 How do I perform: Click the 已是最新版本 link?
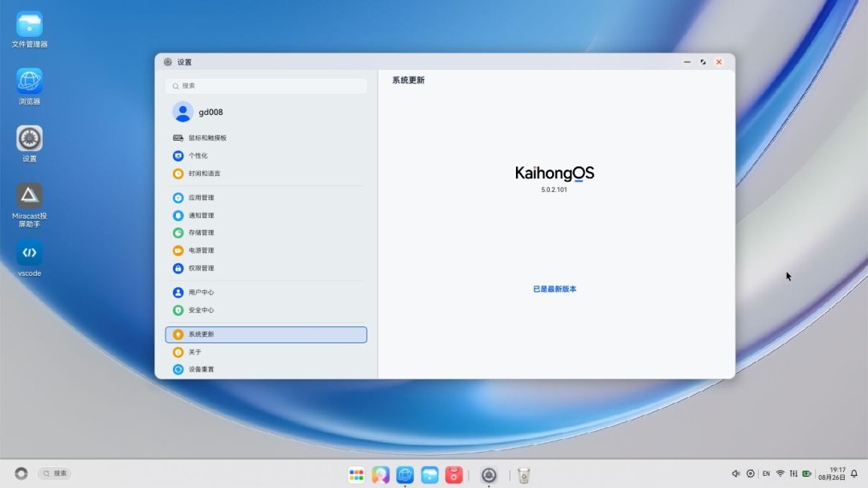coord(555,289)
